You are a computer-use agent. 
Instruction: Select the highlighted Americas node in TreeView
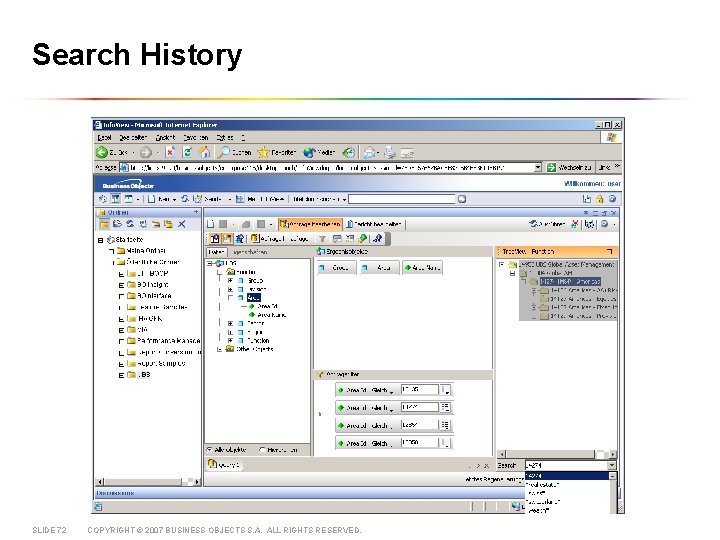(x=569, y=281)
